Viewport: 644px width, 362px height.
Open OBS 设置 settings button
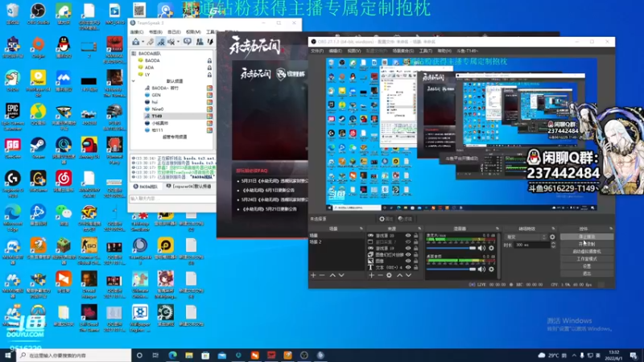coord(587,266)
